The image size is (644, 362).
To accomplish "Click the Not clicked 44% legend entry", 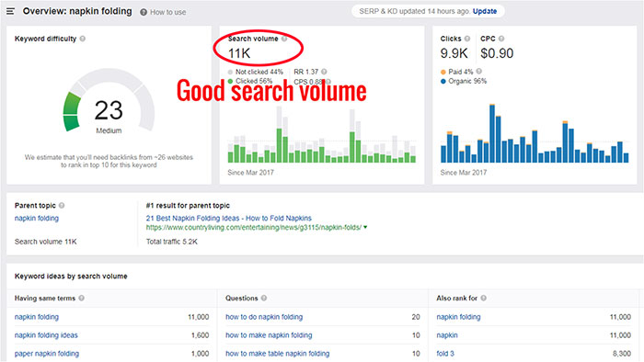I will 256,72.
